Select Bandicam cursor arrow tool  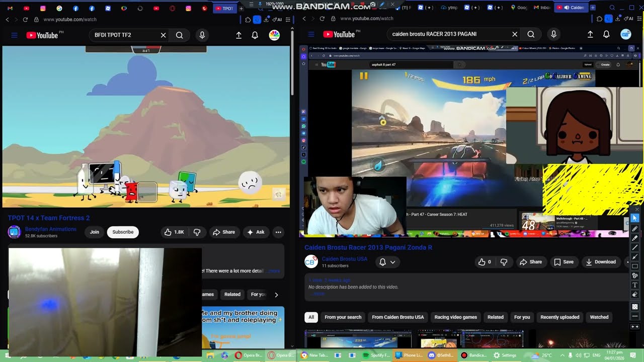635,218
